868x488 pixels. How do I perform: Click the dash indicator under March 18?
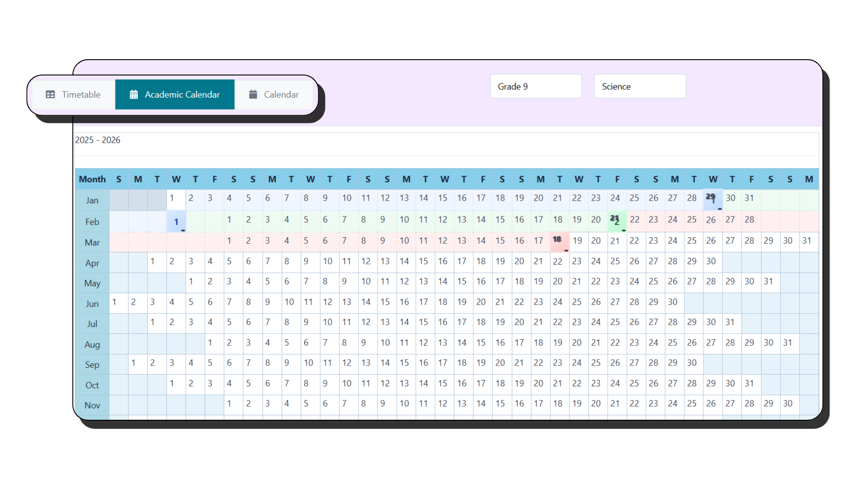566,250
